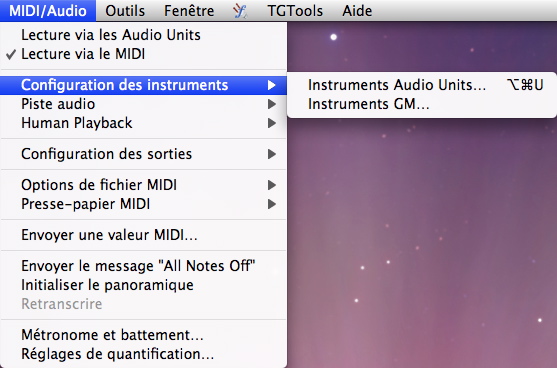Expand Presse-papier MIDI submenu
The width and height of the screenshot is (557, 368).
coord(144,204)
